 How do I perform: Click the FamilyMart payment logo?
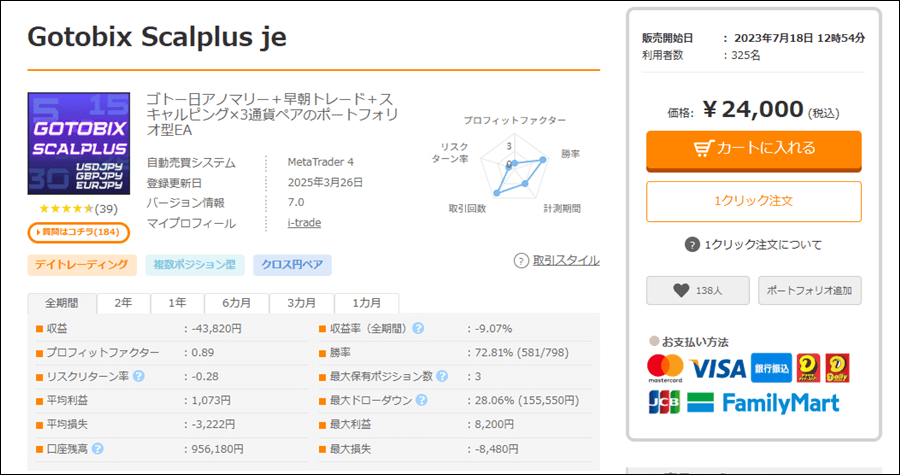[x=763, y=403]
